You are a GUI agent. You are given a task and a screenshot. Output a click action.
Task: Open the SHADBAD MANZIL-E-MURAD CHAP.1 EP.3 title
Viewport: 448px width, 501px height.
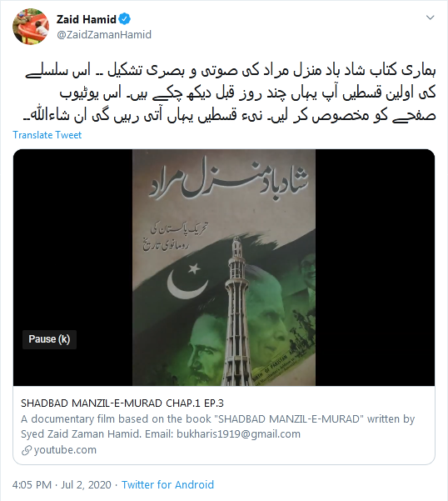[x=122, y=403]
